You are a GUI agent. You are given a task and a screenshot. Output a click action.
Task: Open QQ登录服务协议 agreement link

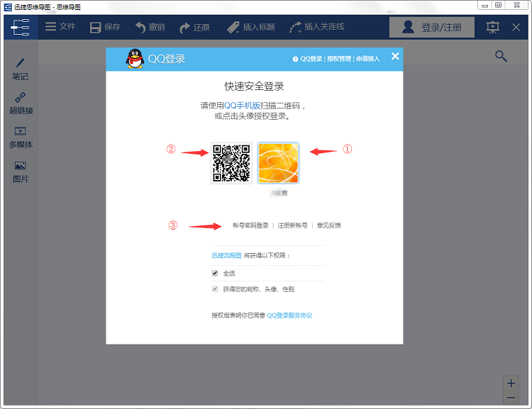pos(289,315)
